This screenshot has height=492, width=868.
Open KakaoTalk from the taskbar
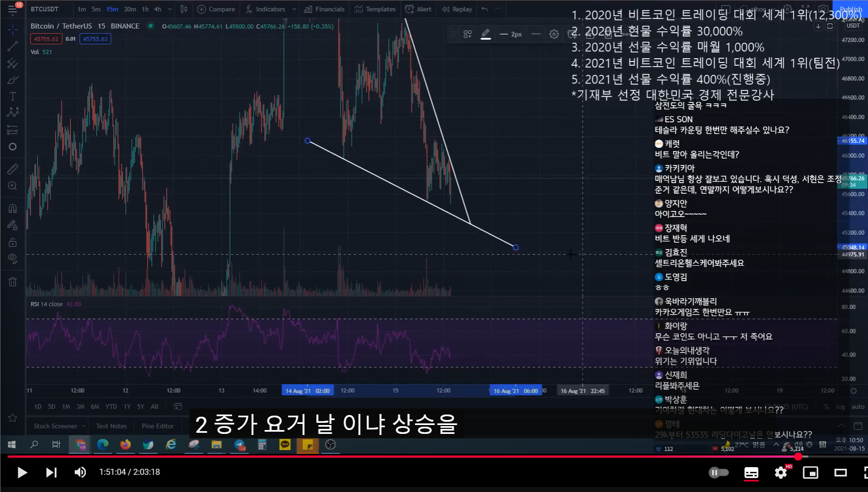click(x=285, y=444)
